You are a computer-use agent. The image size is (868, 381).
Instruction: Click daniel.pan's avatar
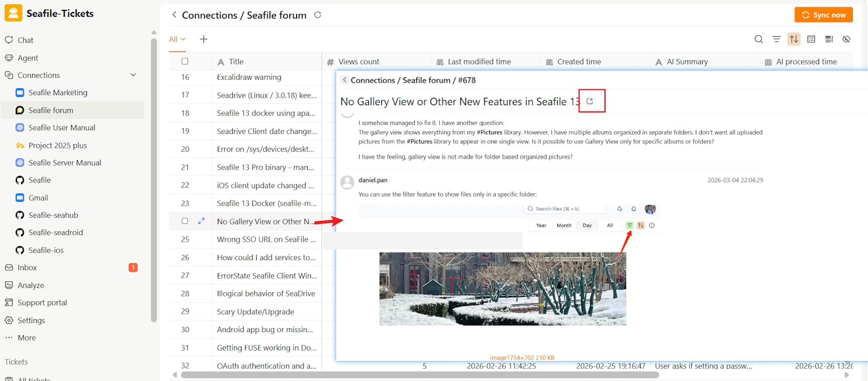(x=347, y=182)
